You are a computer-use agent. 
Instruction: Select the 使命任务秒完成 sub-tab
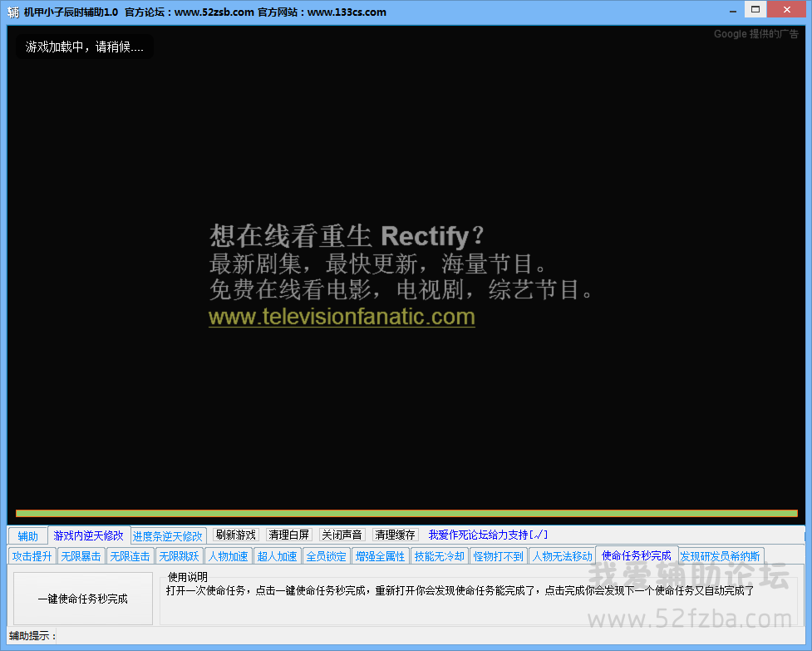637,555
